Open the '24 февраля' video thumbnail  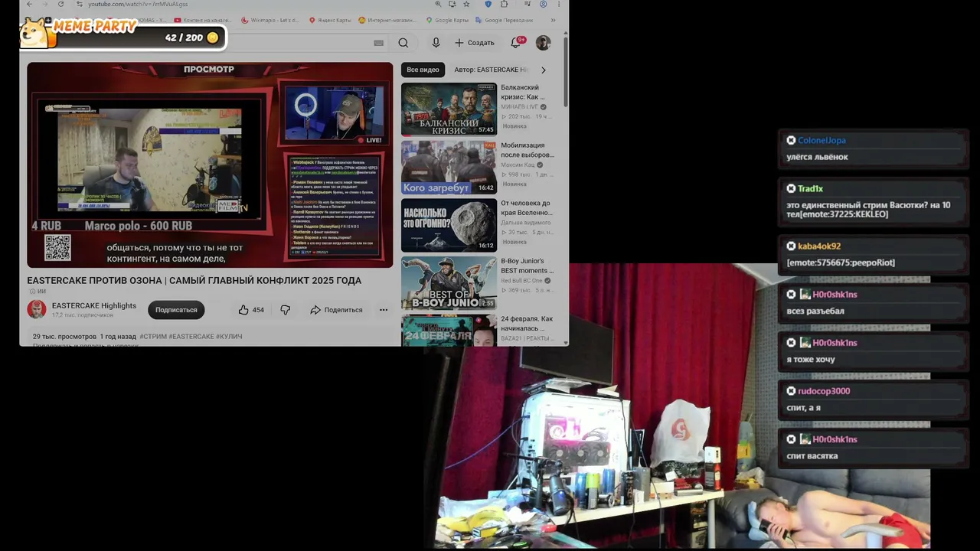449,331
